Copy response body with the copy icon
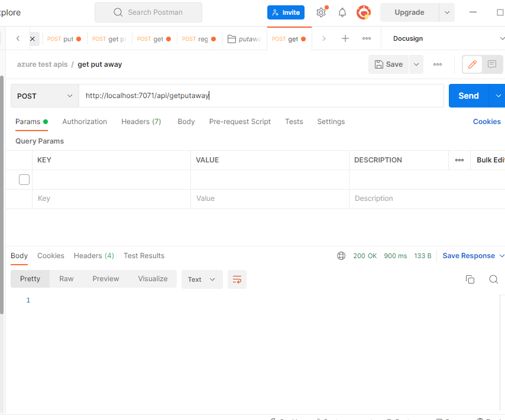Screen dimensions: 505x420 click(470, 279)
